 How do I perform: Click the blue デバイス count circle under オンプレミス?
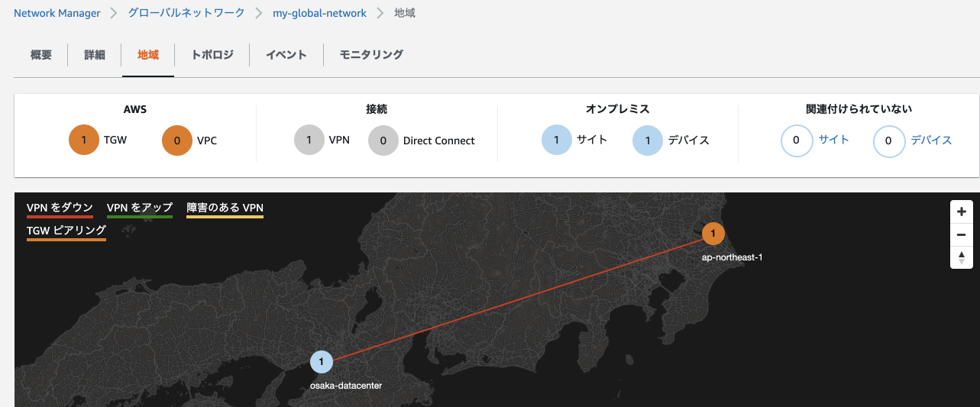[648, 141]
